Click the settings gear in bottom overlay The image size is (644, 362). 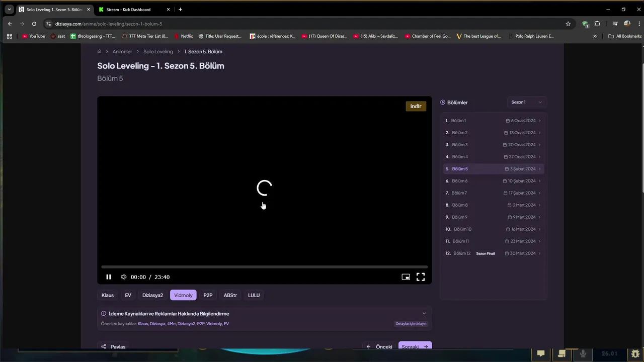635,354
